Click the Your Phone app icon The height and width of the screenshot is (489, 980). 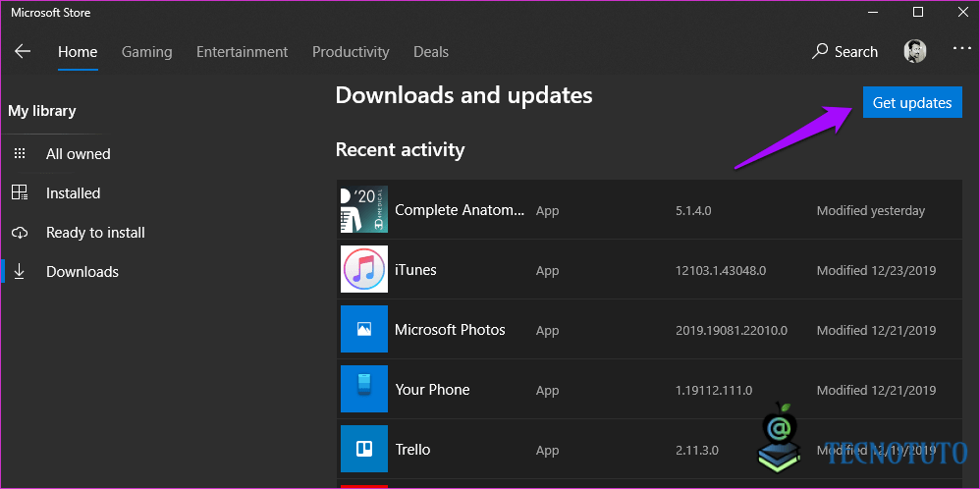[363, 389]
